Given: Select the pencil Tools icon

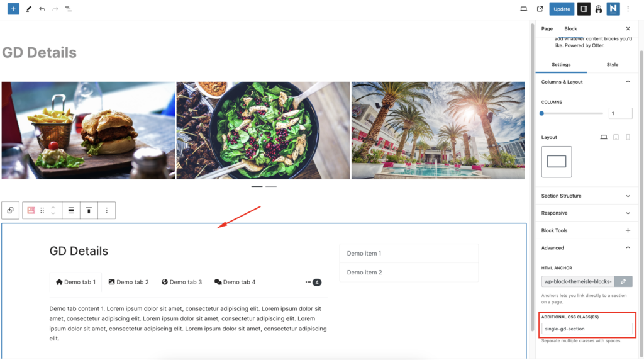Looking at the screenshot, I should pyautogui.click(x=29, y=9).
